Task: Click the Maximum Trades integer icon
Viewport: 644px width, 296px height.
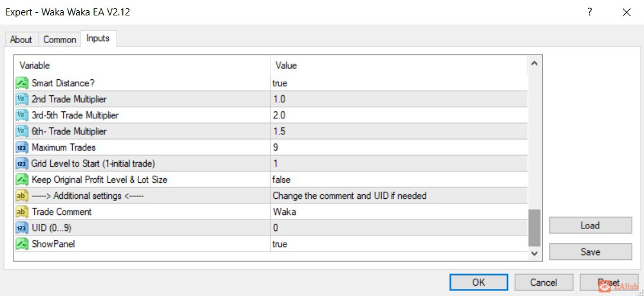Action: pos(22,147)
